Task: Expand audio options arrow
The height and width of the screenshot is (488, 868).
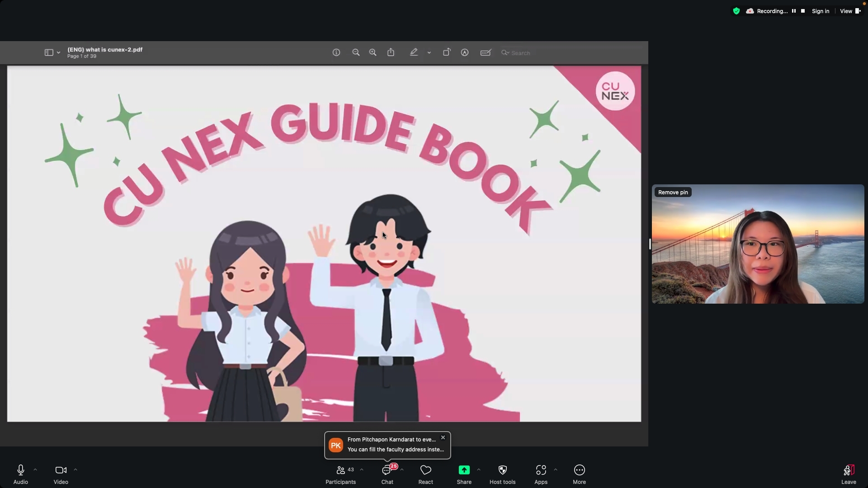Action: pyautogui.click(x=35, y=470)
